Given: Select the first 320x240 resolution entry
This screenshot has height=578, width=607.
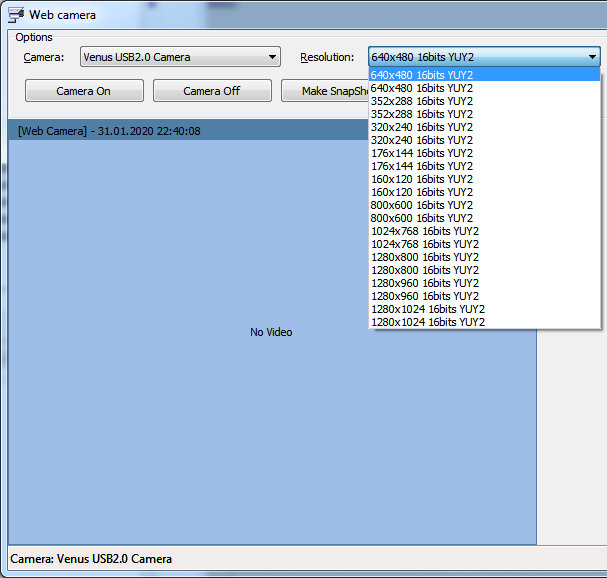Looking at the screenshot, I should click(x=422, y=127).
